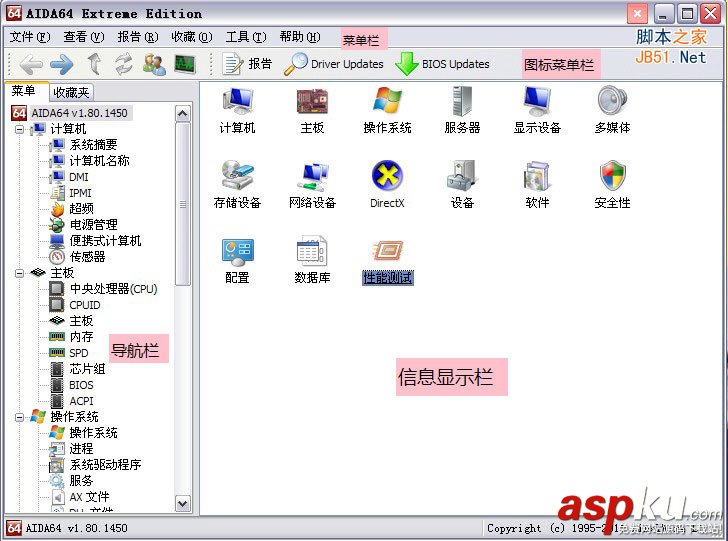Image resolution: width=728 pixels, height=541 pixels.
Task: Click the tree scrollbar down arrow
Action: click(183, 503)
